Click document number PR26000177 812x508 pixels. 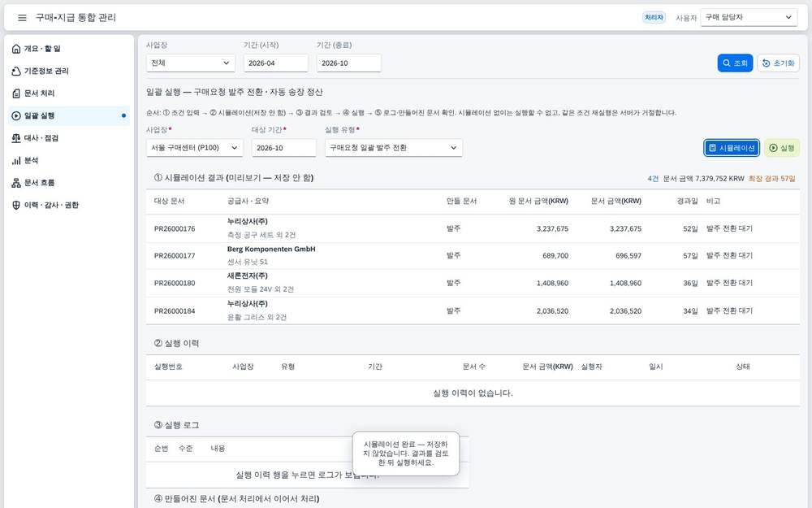point(175,255)
